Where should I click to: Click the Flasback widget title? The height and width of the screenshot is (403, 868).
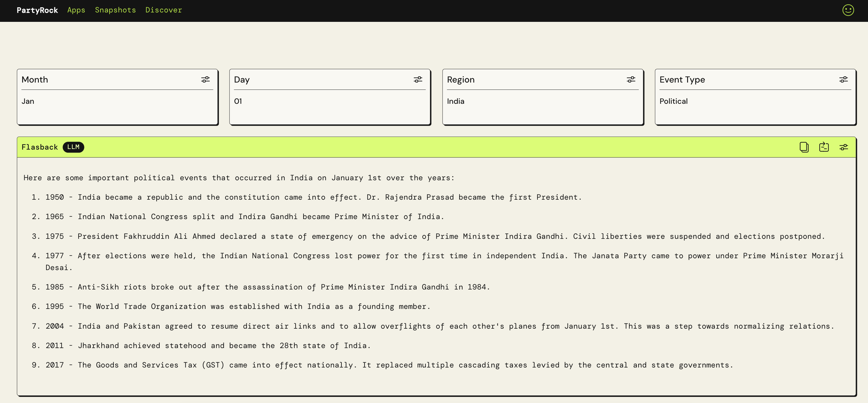tap(40, 147)
